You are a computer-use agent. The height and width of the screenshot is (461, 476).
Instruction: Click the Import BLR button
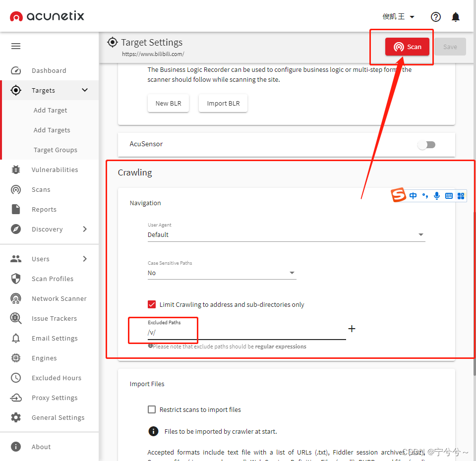point(223,104)
